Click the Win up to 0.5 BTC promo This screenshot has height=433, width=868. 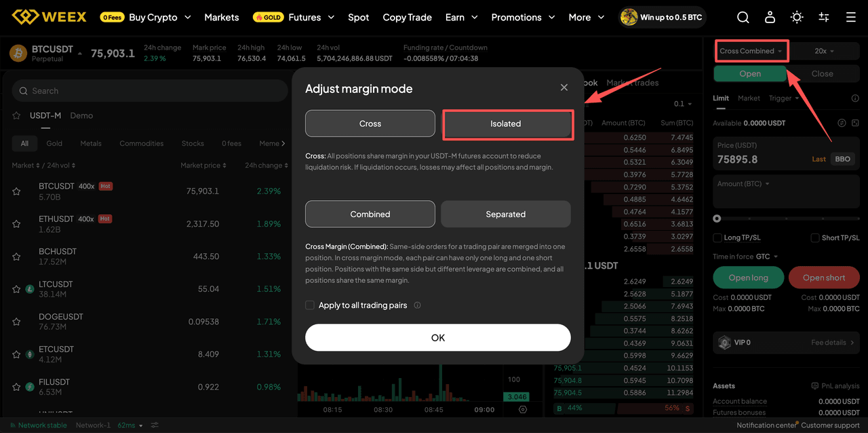click(x=662, y=18)
